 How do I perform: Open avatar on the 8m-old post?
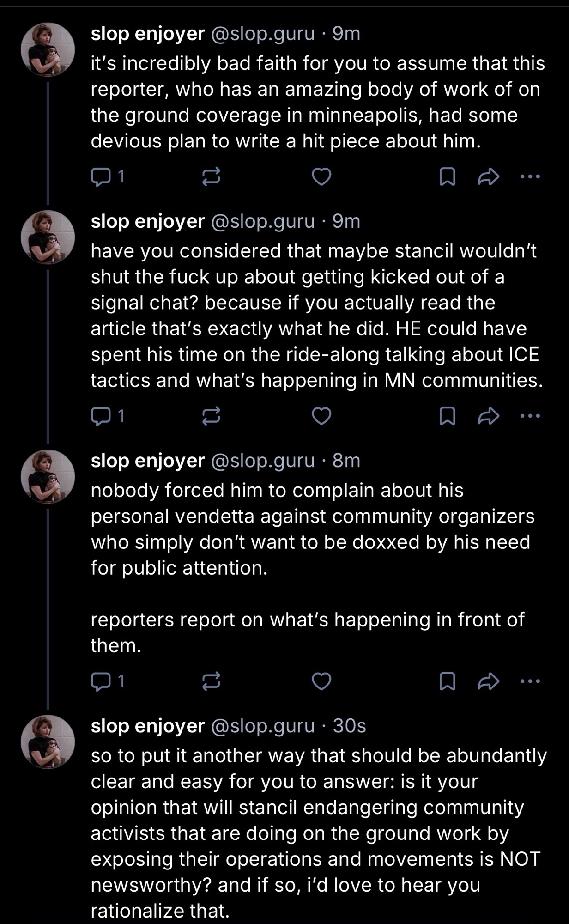pos(48,476)
